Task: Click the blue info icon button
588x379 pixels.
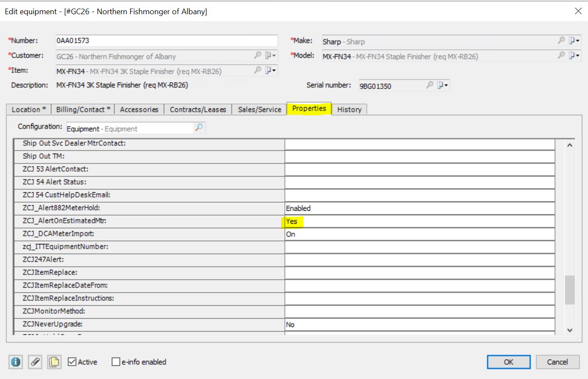Action: coord(15,362)
